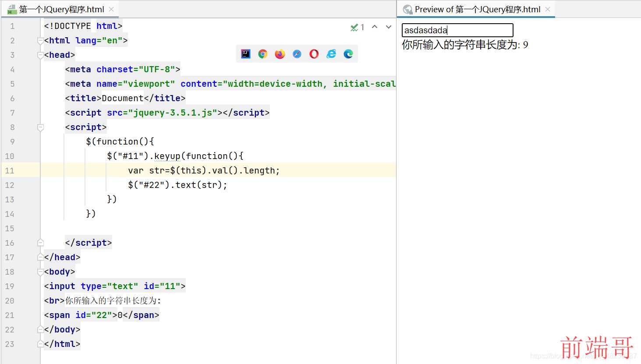Click the br 你所输入的字符串长度为 line
Screen dimensions: 641x364
[103, 300]
